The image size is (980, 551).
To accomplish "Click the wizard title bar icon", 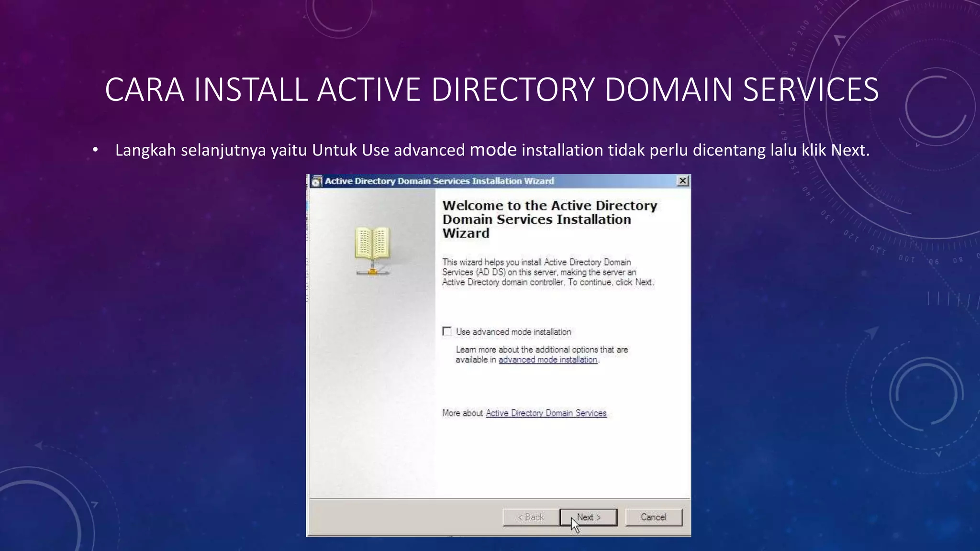I will pos(316,181).
